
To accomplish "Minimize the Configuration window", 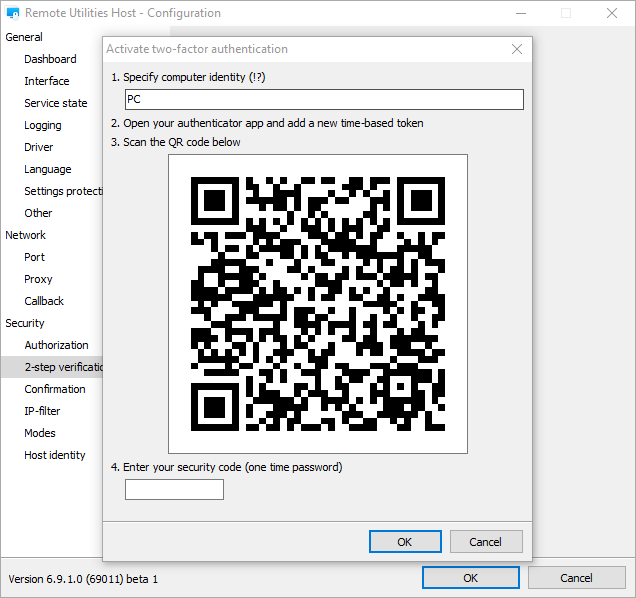I will click(521, 13).
